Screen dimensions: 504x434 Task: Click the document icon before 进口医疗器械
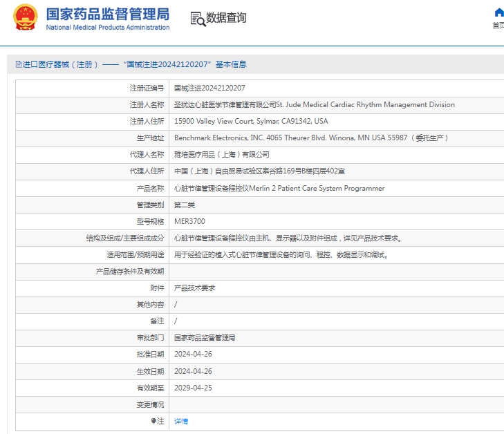(19, 64)
